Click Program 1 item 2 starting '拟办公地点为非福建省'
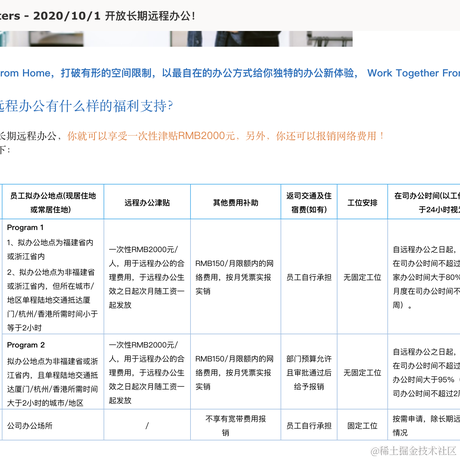The width and height of the screenshot is (460, 460). pos(52,300)
